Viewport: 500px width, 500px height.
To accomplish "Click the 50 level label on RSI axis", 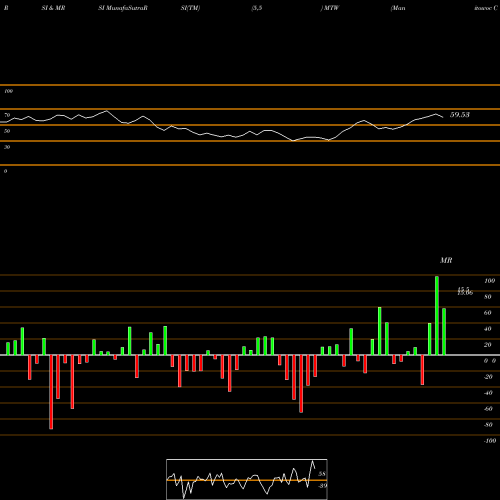I will [x=7, y=131].
